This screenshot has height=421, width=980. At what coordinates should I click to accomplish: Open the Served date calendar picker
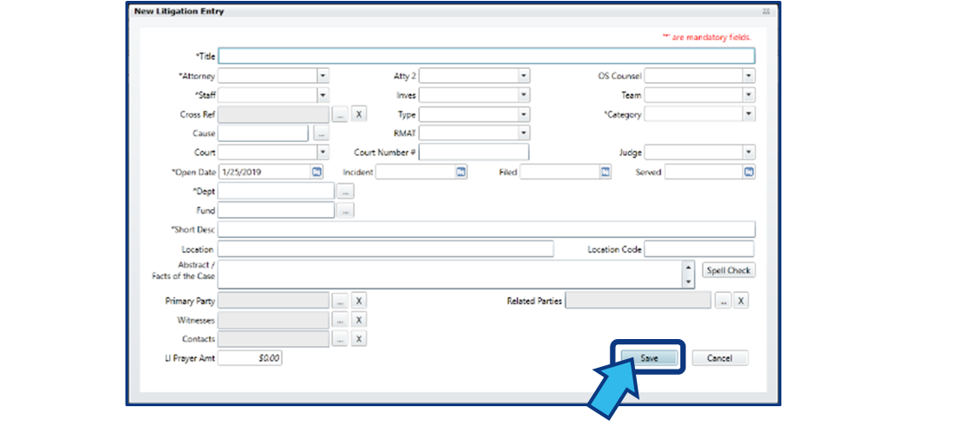click(749, 172)
